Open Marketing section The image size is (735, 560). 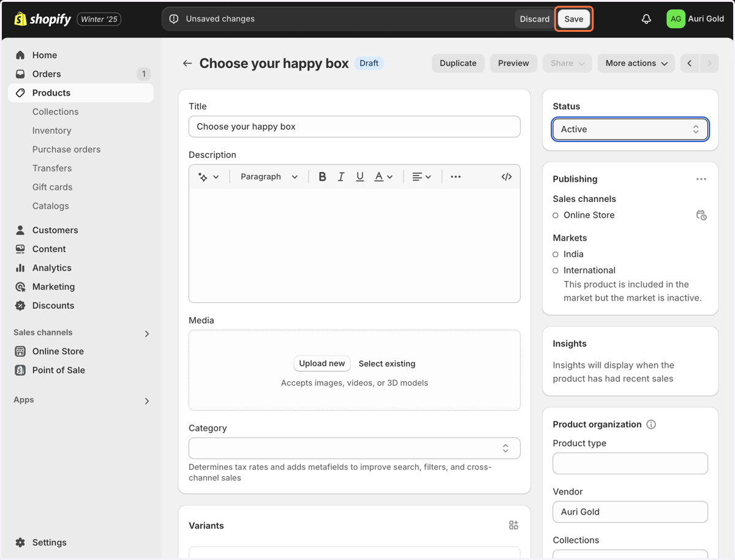coord(81,287)
